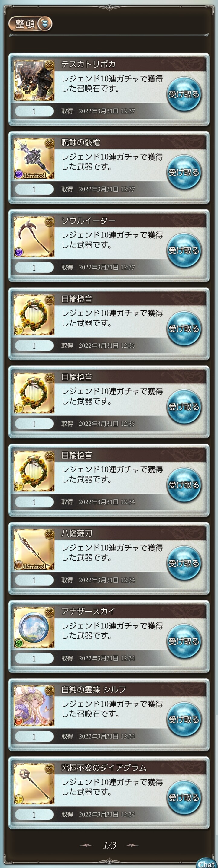Receive the ソウルイーター weapon
The height and width of the screenshot is (868, 218).
(184, 250)
